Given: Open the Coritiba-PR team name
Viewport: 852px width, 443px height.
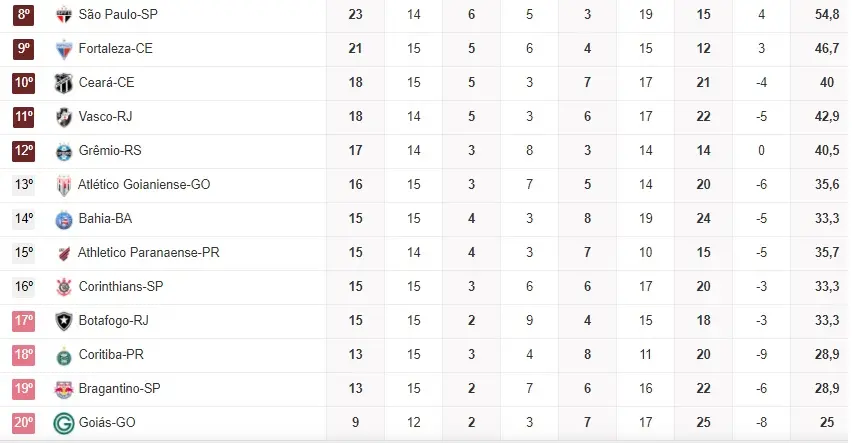Looking at the screenshot, I should (114, 355).
